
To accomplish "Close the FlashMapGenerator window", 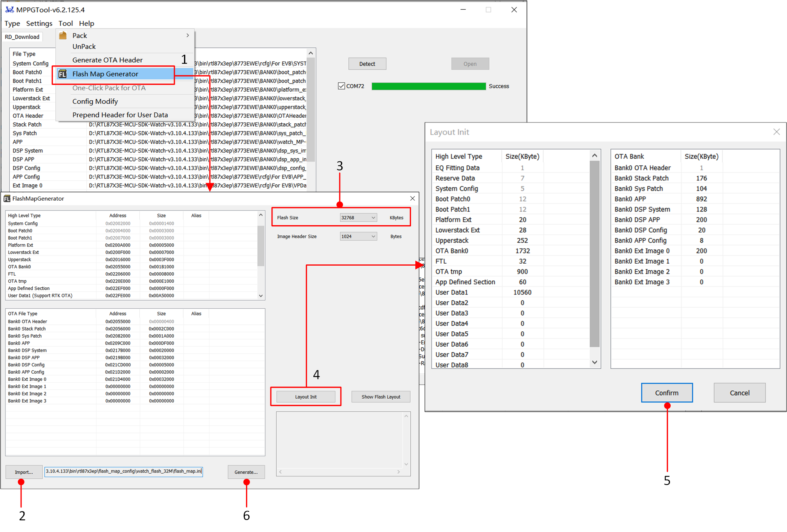I will point(412,199).
